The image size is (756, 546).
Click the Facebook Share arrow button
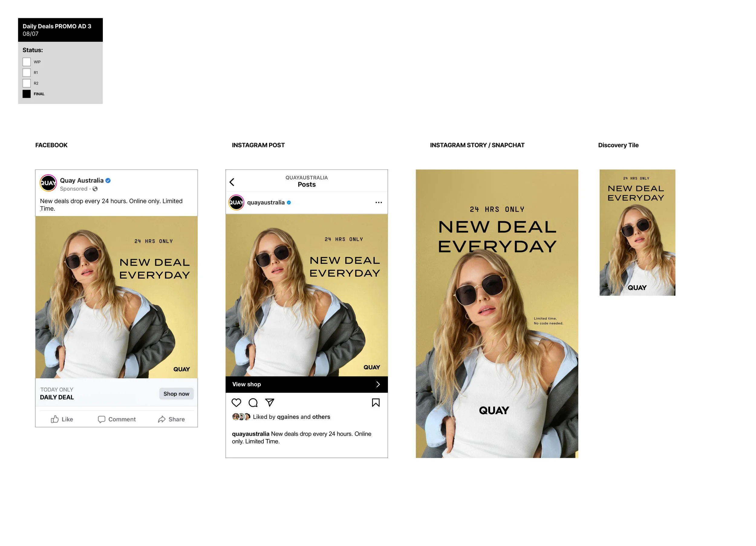point(171,419)
